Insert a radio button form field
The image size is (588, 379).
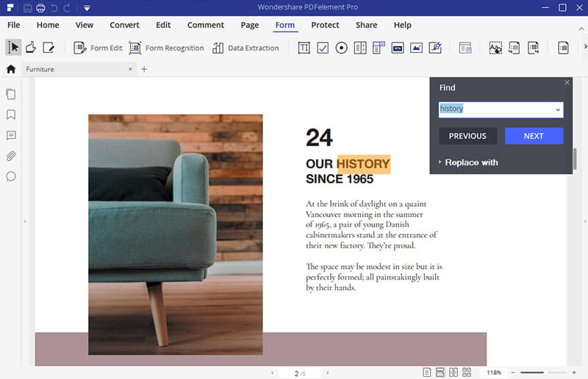tap(341, 48)
